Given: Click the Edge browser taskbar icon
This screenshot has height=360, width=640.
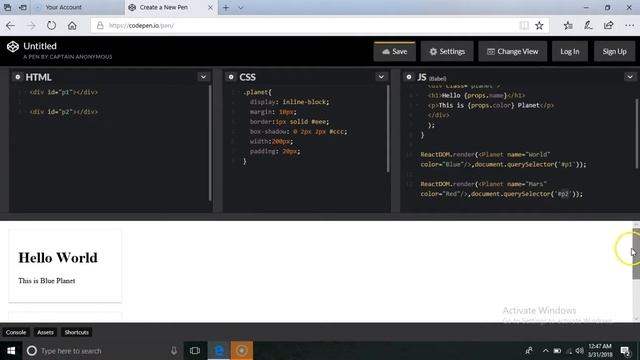Looking at the screenshot, I should point(219,351).
